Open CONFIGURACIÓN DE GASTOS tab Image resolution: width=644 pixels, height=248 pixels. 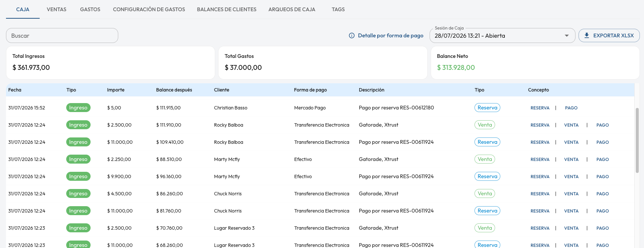149,9
